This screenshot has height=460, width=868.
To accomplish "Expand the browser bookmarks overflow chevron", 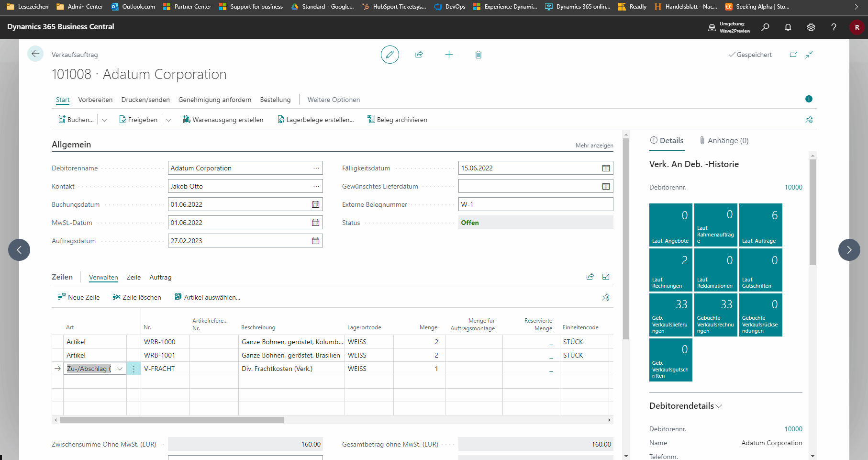I will [x=857, y=7].
